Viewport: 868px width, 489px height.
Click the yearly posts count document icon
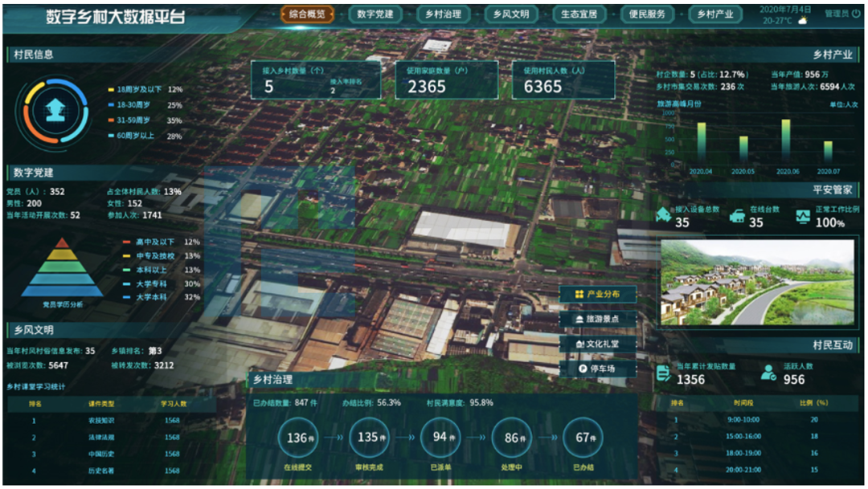(x=663, y=373)
